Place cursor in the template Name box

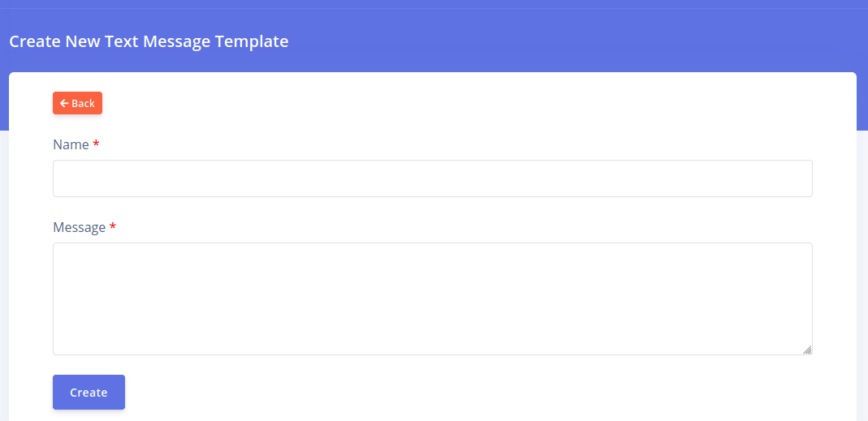click(x=432, y=178)
